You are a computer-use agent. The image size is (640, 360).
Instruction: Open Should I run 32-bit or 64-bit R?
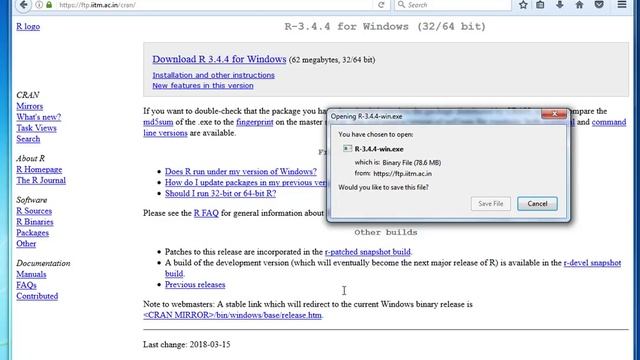pos(220,194)
